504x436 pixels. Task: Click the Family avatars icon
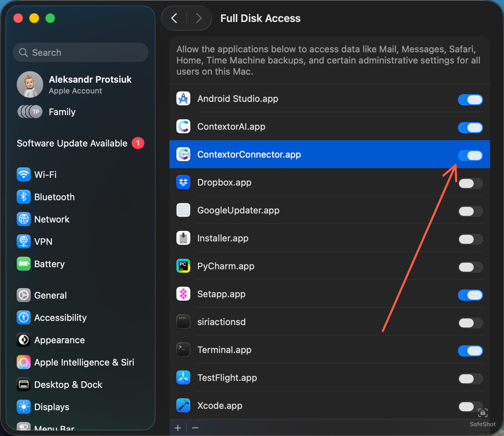point(30,112)
